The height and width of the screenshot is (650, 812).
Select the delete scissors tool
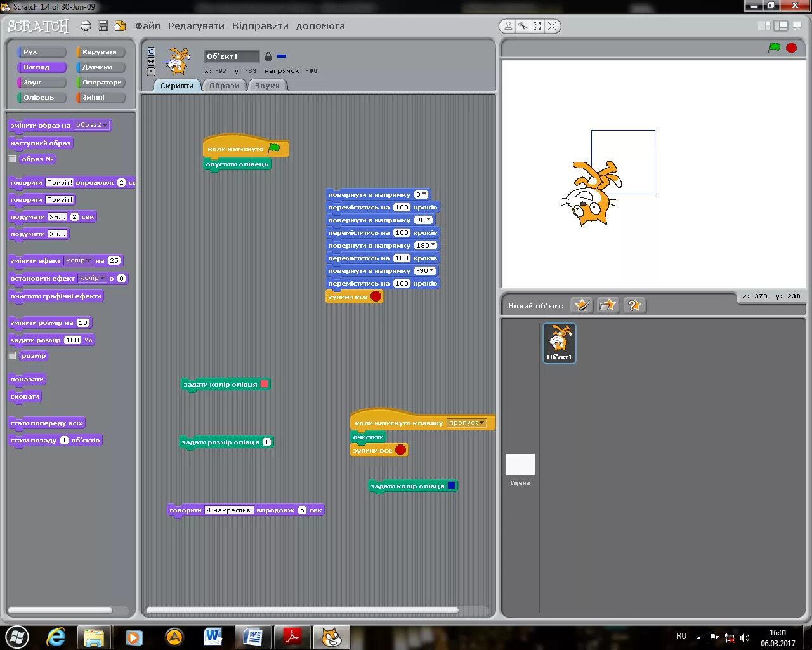(523, 26)
